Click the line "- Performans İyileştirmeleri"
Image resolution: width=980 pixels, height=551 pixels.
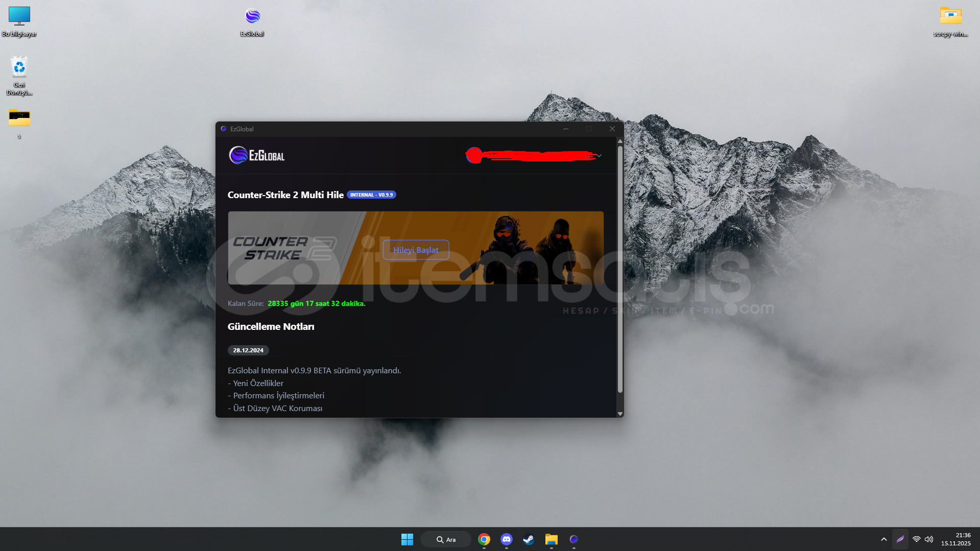coord(276,395)
